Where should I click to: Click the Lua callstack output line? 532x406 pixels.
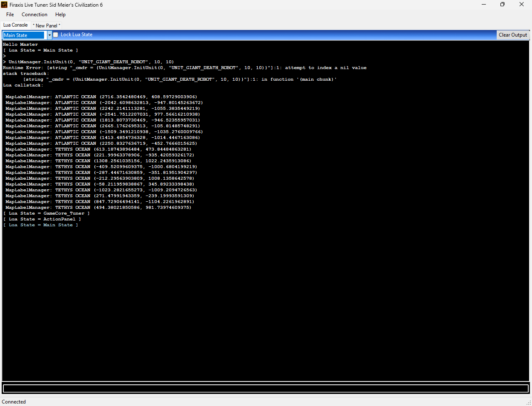click(x=23, y=85)
